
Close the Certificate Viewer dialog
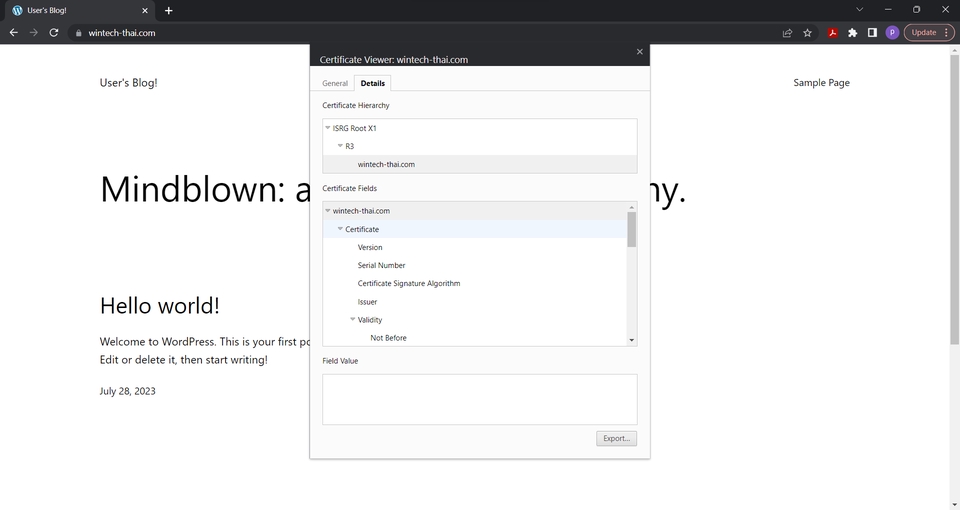click(x=640, y=51)
